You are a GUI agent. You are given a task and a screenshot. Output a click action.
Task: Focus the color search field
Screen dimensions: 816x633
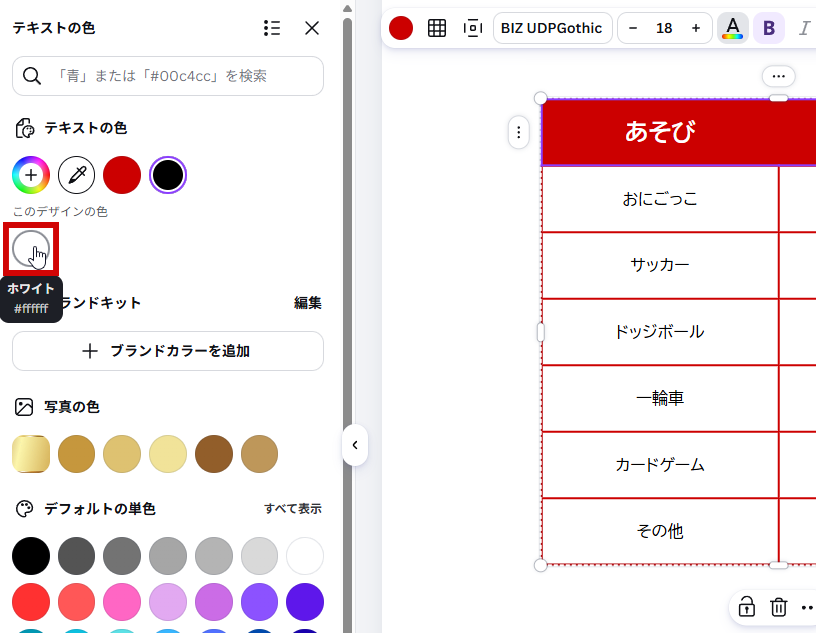(168, 76)
